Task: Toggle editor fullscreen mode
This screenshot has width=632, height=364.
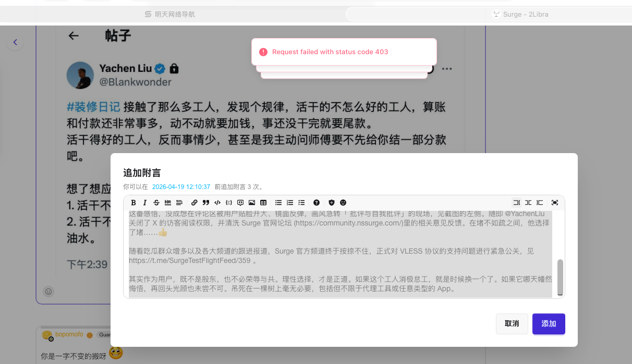Action: (555, 203)
